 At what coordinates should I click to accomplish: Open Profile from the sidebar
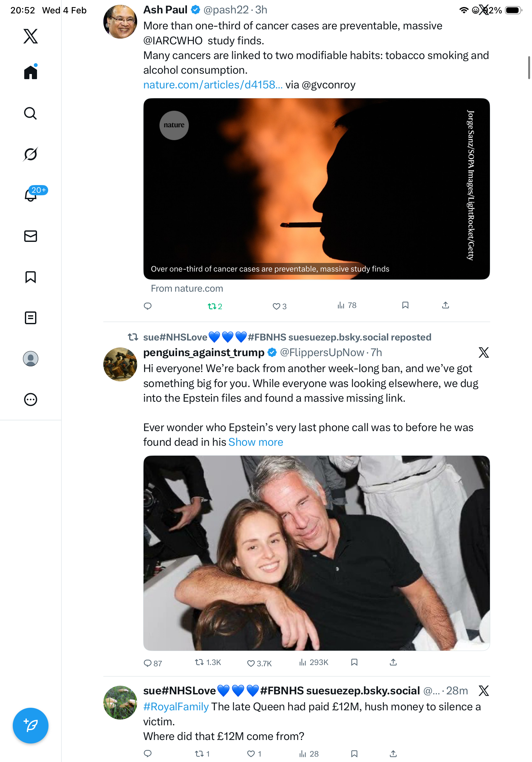pyautogui.click(x=31, y=358)
